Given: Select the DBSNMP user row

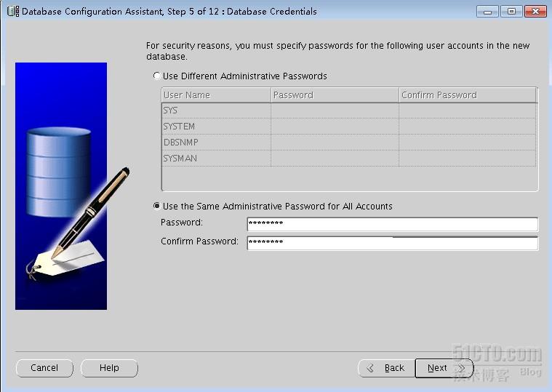Looking at the screenshot, I should (349, 143).
